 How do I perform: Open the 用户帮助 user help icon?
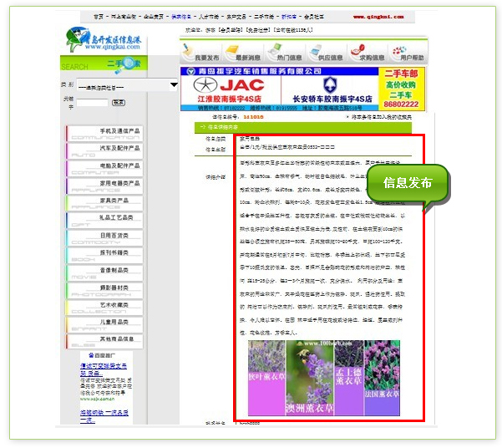pos(408,53)
